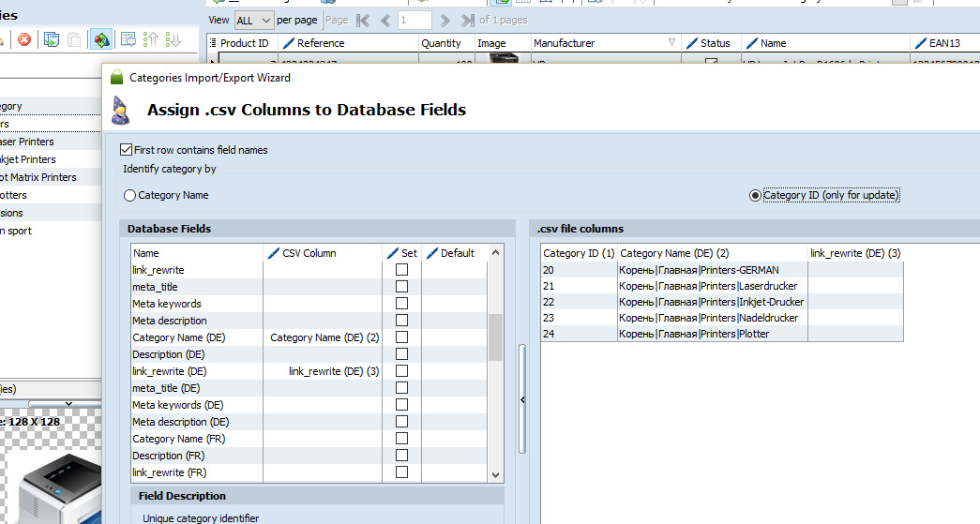
Task: Click the Database Fields vertical scrollbar thumb
Action: point(496,337)
